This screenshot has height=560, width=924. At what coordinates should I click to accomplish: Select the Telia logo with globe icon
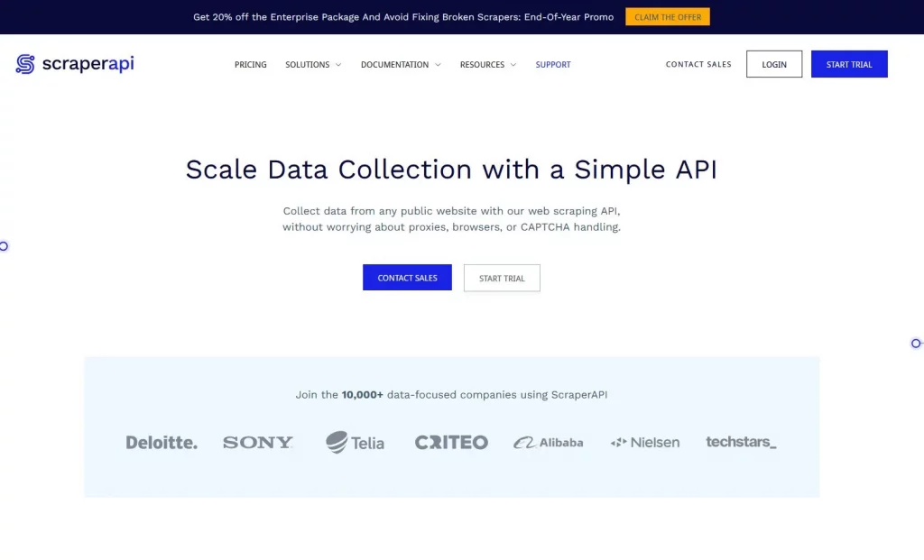point(355,442)
